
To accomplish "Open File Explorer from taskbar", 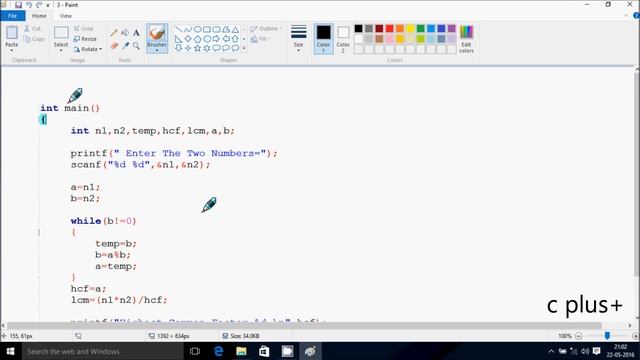I will (x=241, y=351).
